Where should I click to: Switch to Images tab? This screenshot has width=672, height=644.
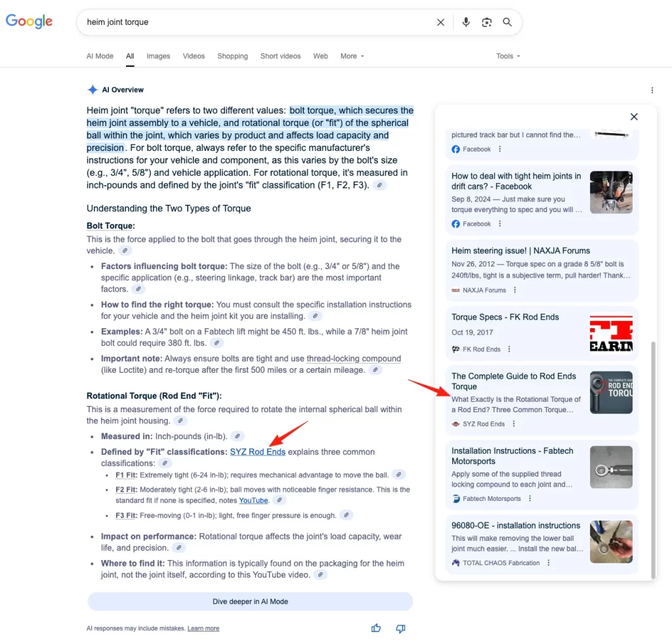pos(158,56)
